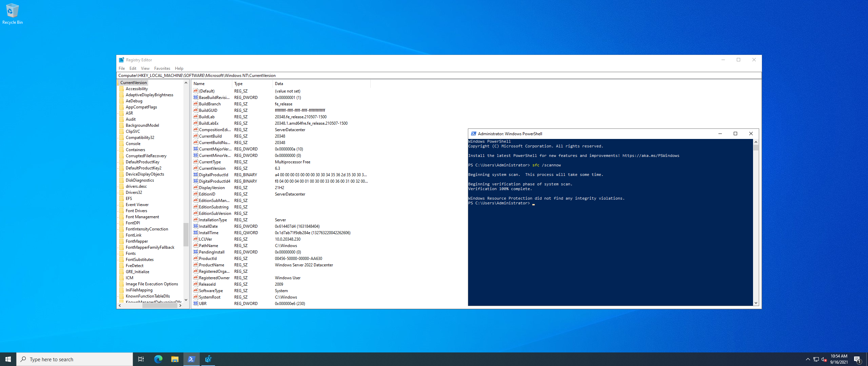Open the Recycle Bin desktop icon
Image resolution: width=868 pixels, height=366 pixels.
click(13, 14)
